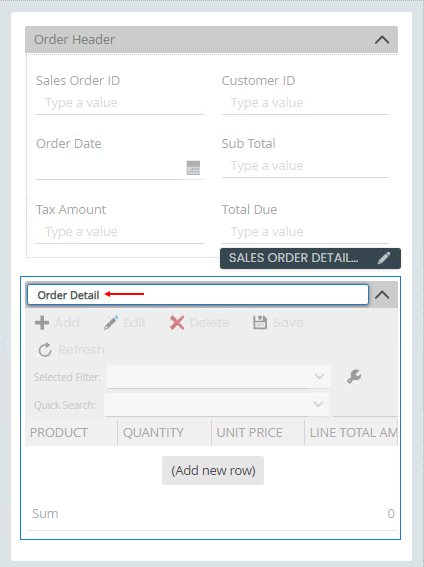
Task: Click the (Add new row) button
Action: pos(213,470)
